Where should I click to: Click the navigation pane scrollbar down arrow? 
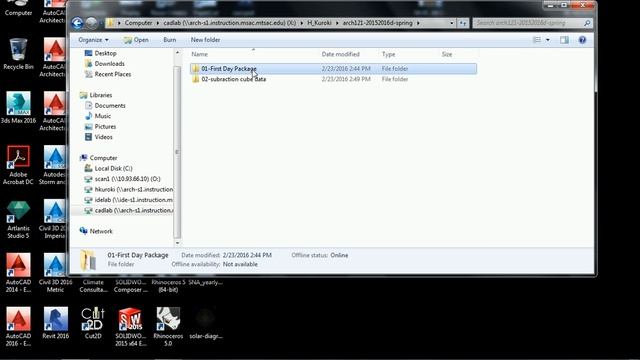(x=177, y=243)
